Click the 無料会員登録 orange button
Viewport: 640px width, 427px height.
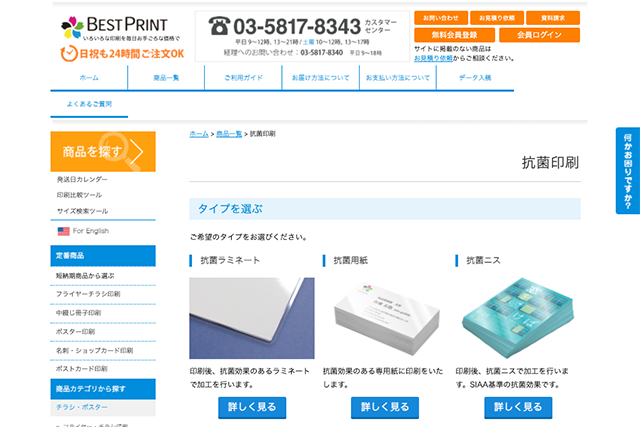tap(454, 35)
